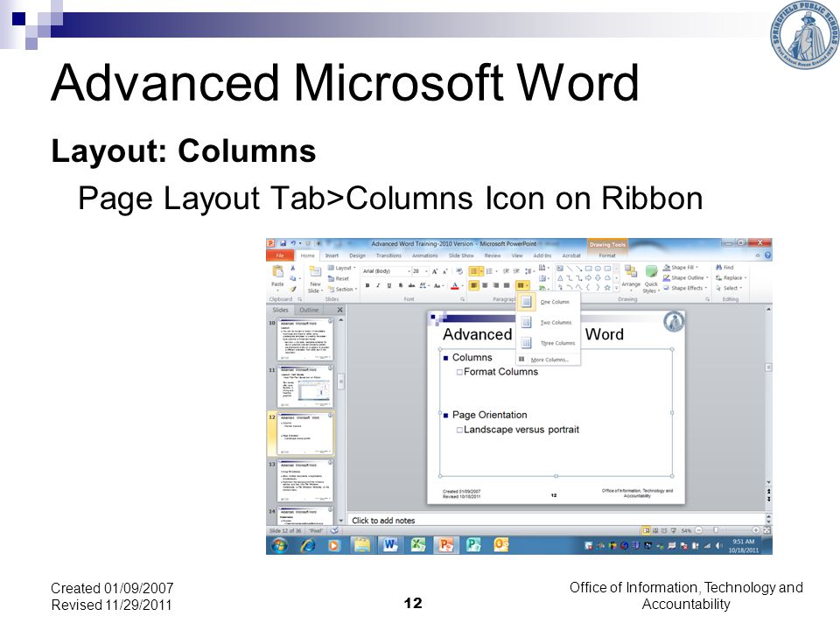
Task: Select slide 11 thumbnail
Action: click(x=304, y=386)
